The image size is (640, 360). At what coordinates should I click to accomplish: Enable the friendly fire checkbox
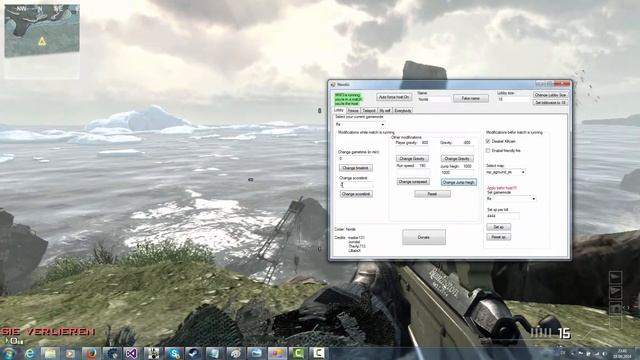pos(488,151)
